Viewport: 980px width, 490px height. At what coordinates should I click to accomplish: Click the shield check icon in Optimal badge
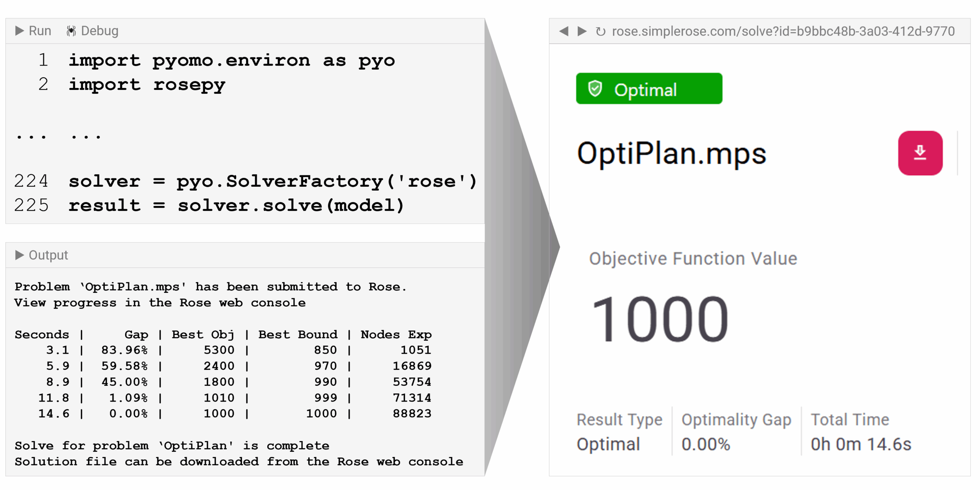(x=595, y=88)
